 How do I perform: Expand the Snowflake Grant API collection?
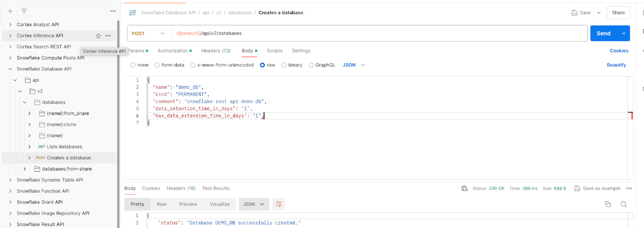pos(10,202)
